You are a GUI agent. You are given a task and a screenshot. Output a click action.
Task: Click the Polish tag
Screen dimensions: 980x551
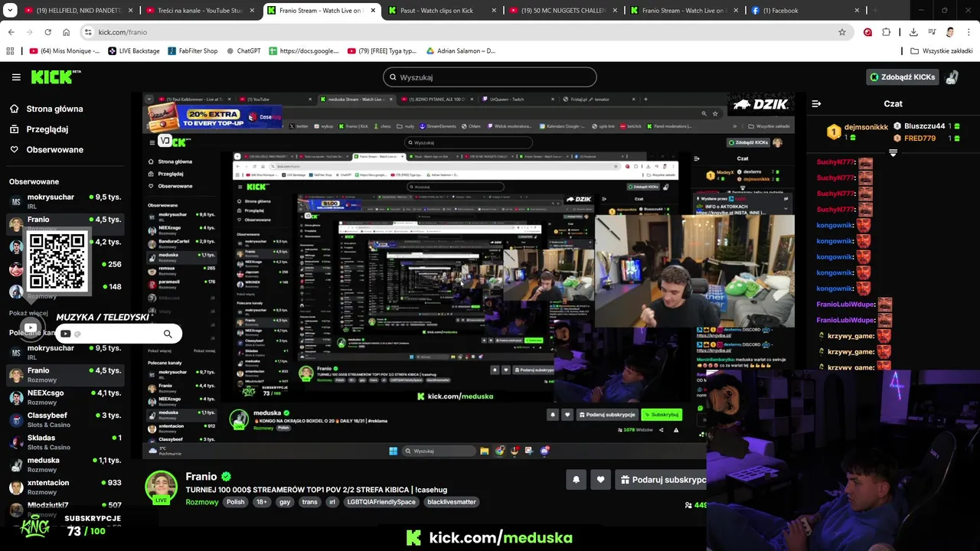coord(235,502)
